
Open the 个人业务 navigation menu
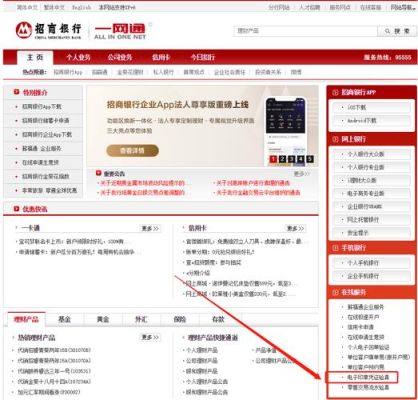(x=78, y=57)
